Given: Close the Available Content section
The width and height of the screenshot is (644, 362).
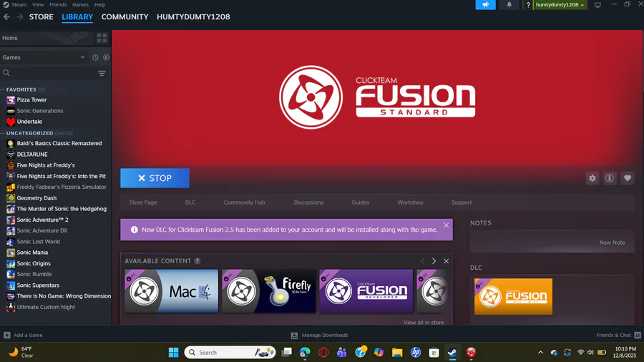Looking at the screenshot, I should (446, 261).
